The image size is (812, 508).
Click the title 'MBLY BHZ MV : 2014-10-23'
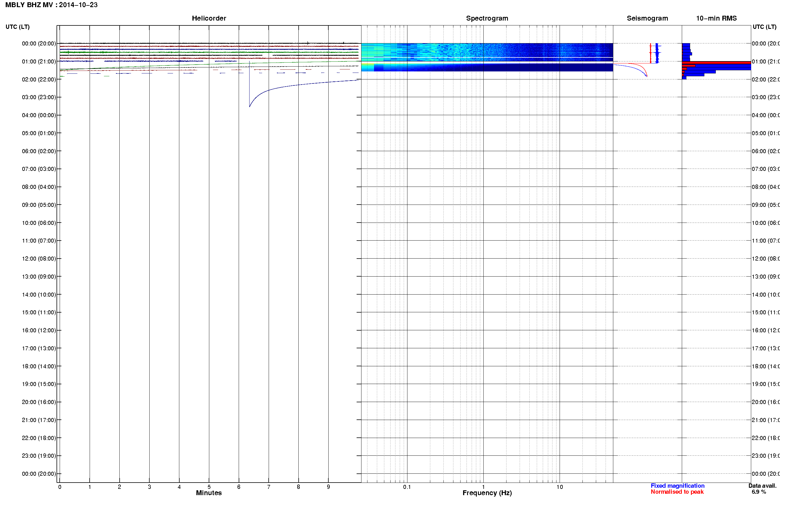(51, 5)
